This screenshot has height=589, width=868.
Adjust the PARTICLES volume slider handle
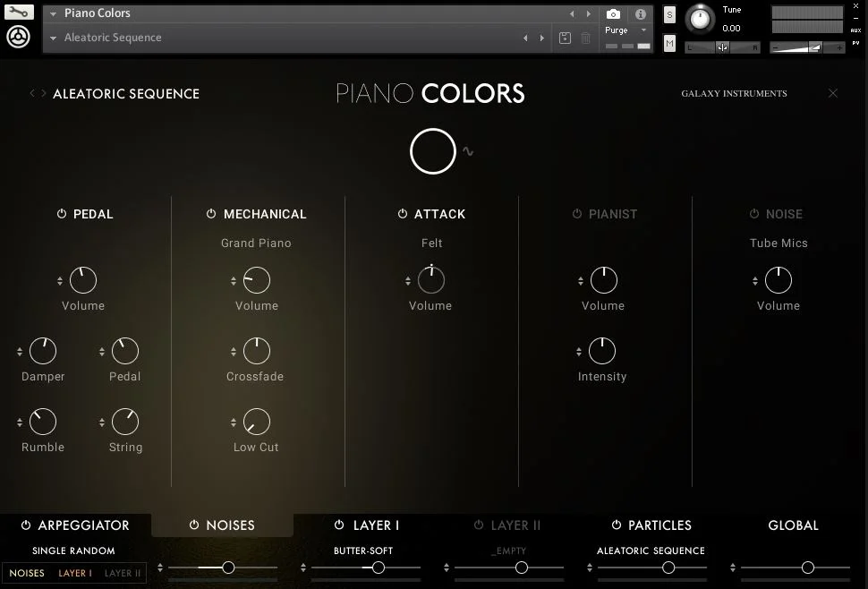click(x=668, y=568)
